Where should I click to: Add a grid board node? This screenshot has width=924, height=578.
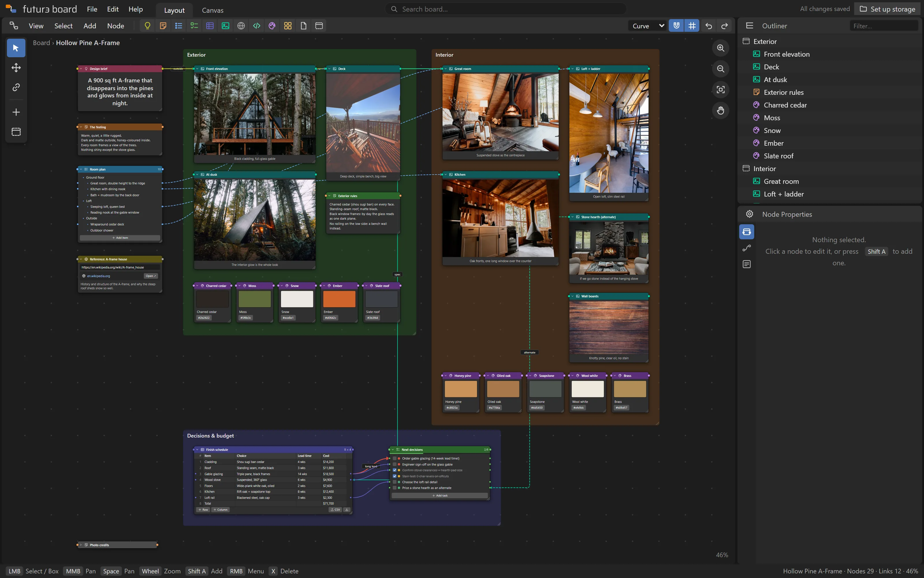point(288,26)
